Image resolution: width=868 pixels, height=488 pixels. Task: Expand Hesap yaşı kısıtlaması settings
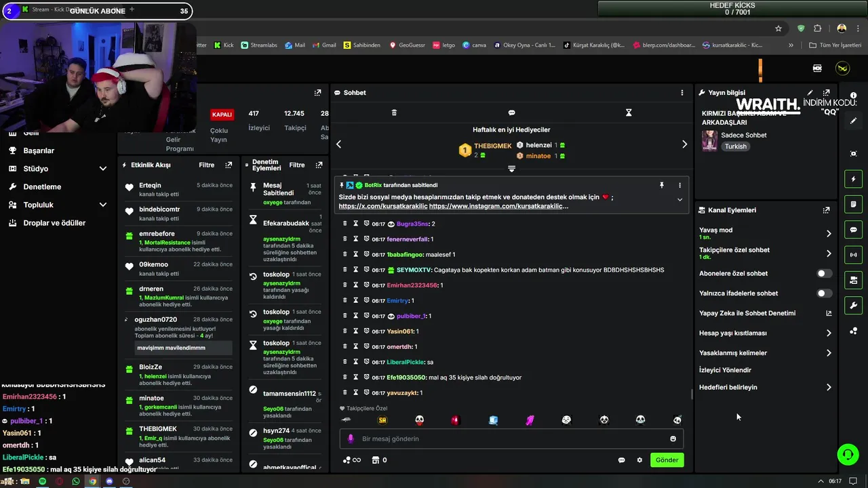[x=829, y=333]
